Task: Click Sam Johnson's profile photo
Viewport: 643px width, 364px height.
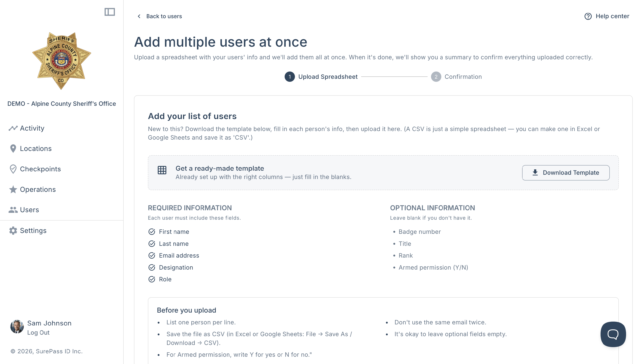Action: point(17,327)
